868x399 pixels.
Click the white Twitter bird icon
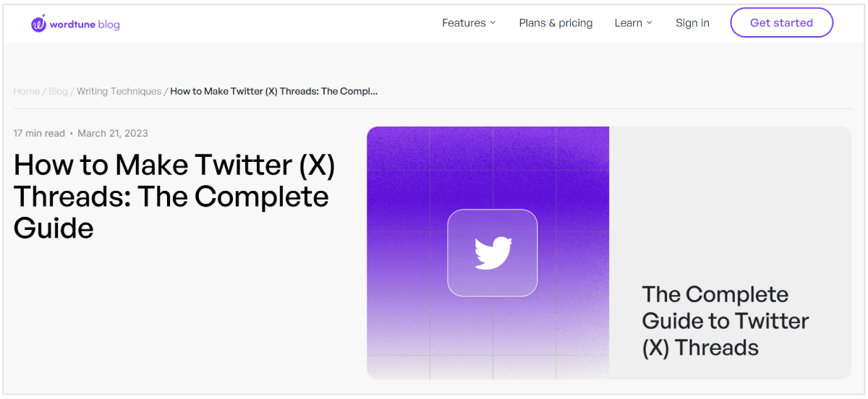493,253
